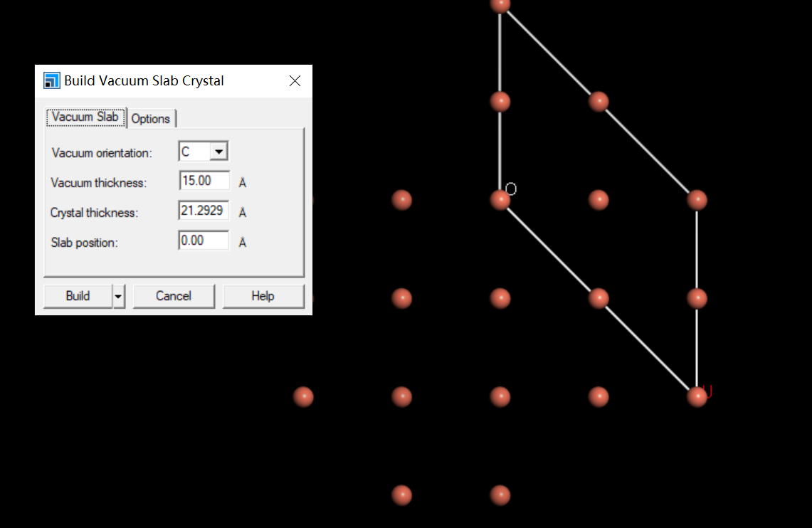Select the atom at the origin marked O
The height and width of the screenshot is (528, 812).
point(500,200)
